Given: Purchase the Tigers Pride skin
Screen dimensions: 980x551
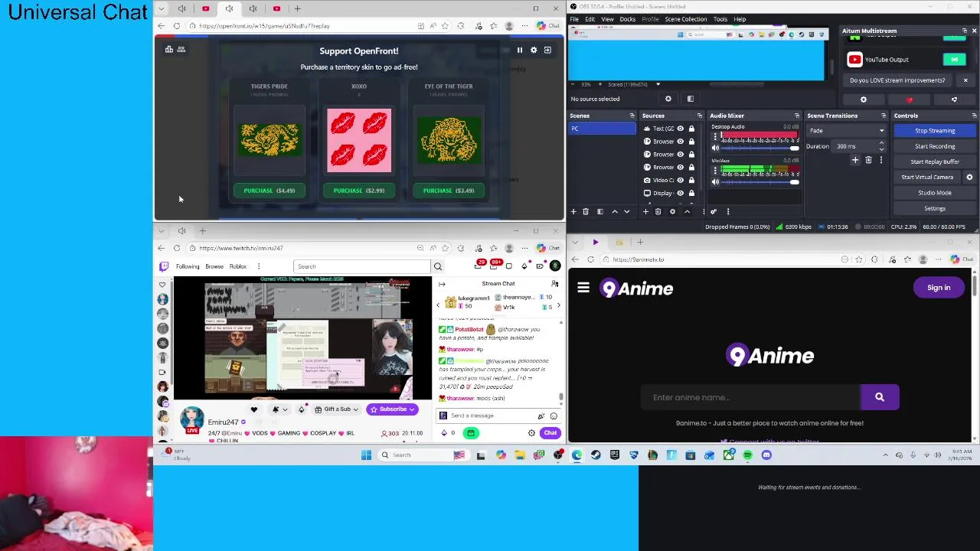Looking at the screenshot, I should pos(269,191).
